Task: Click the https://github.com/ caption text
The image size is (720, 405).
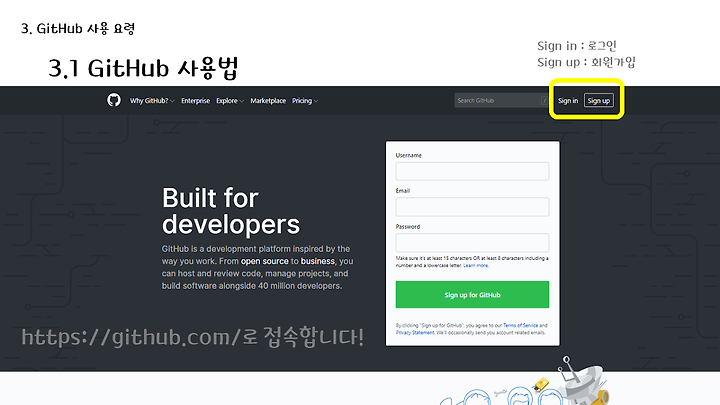Action: coord(192,337)
